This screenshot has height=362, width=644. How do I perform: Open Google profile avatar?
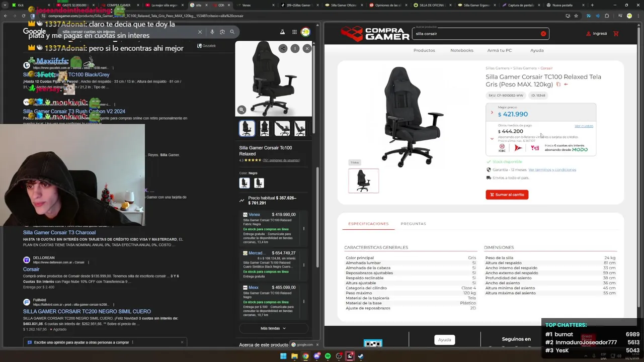click(x=305, y=32)
